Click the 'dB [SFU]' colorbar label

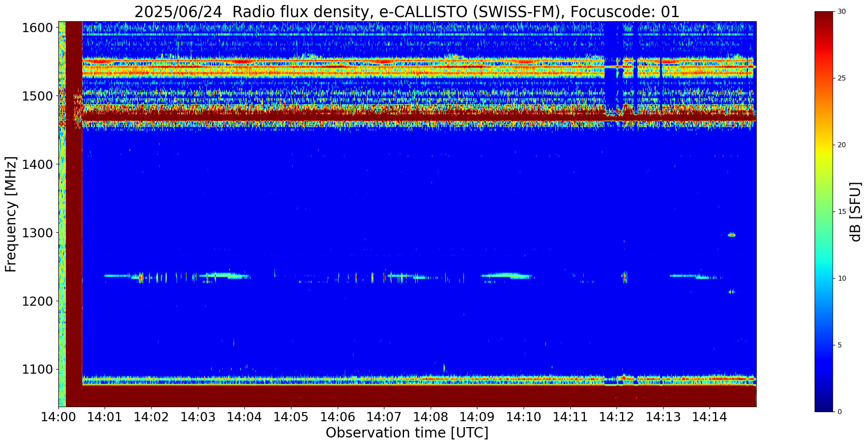[x=855, y=212]
